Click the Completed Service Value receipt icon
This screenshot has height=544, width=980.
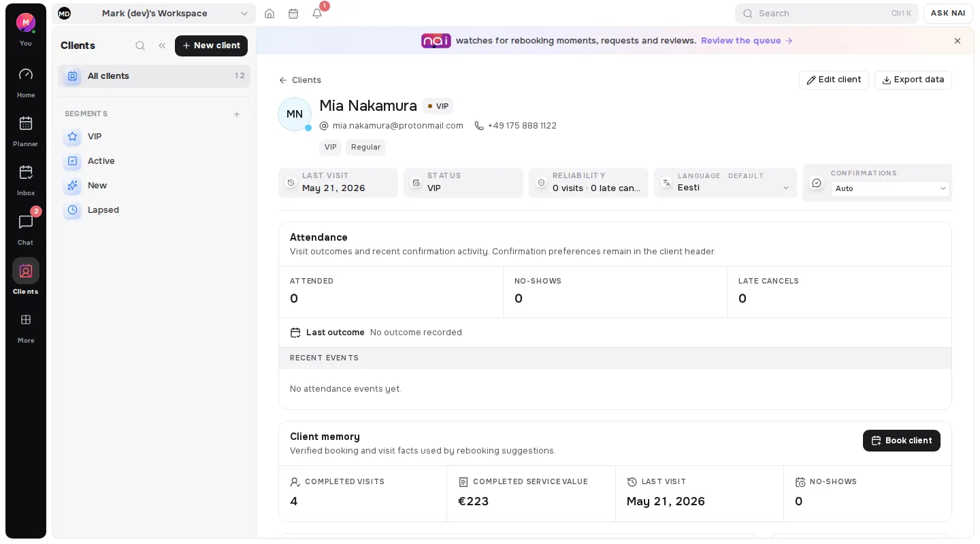463,481
